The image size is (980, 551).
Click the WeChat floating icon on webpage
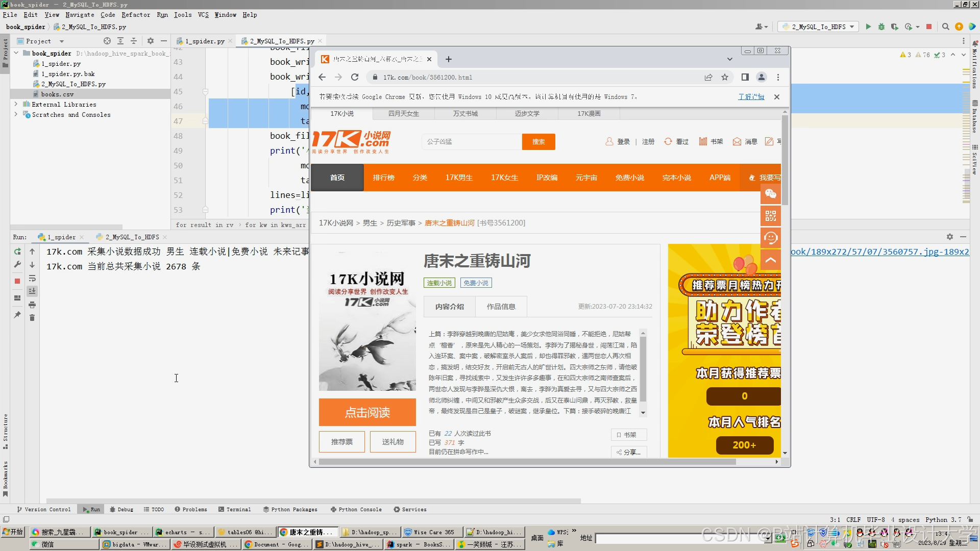(770, 194)
